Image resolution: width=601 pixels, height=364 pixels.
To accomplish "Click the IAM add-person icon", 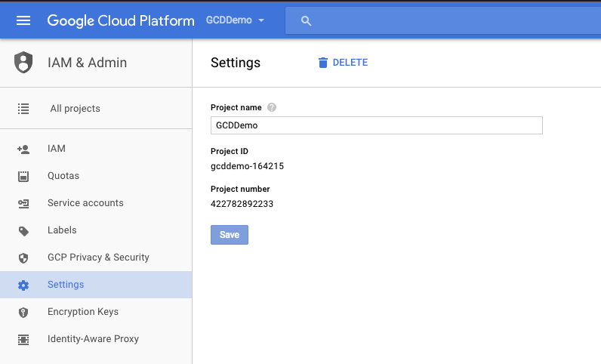I will [x=23, y=149].
